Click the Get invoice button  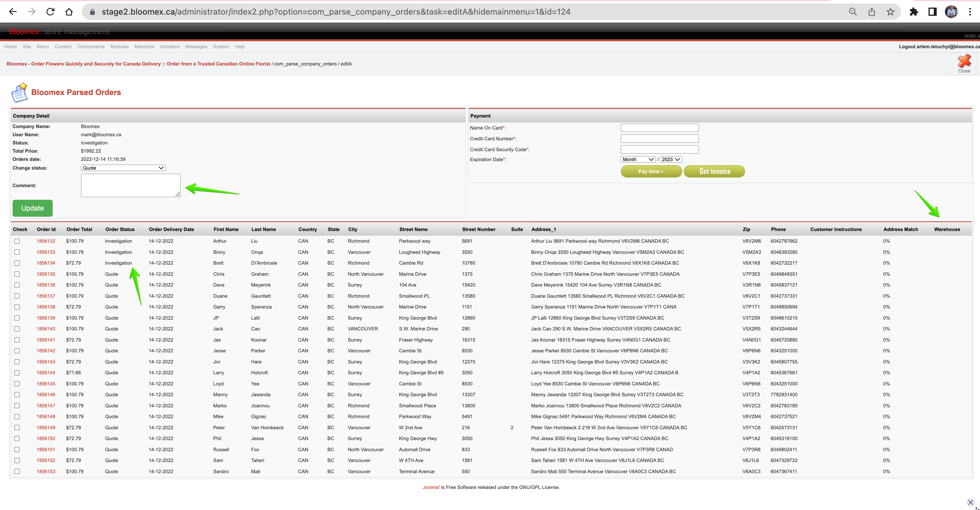714,172
